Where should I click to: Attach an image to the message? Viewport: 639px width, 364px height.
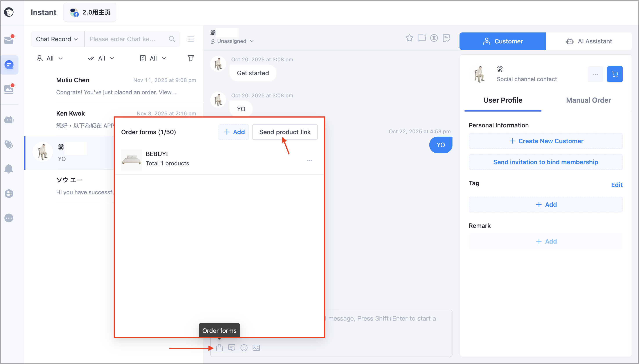click(256, 348)
